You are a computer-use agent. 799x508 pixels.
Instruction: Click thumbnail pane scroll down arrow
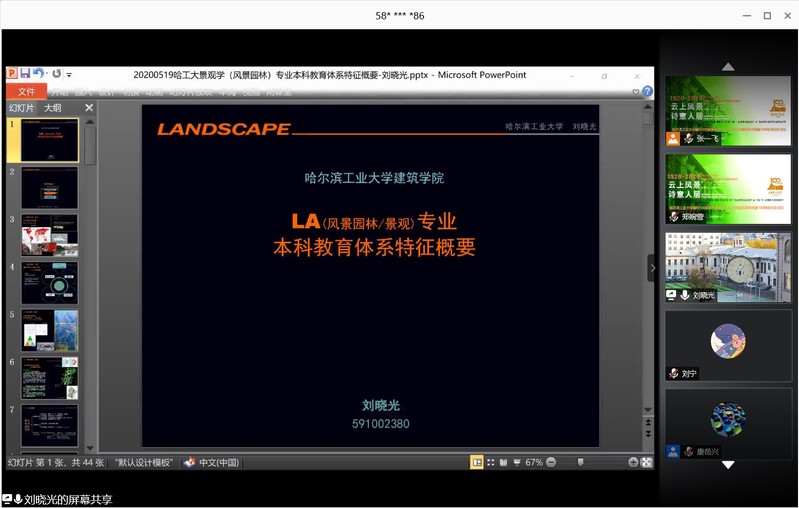click(90, 448)
